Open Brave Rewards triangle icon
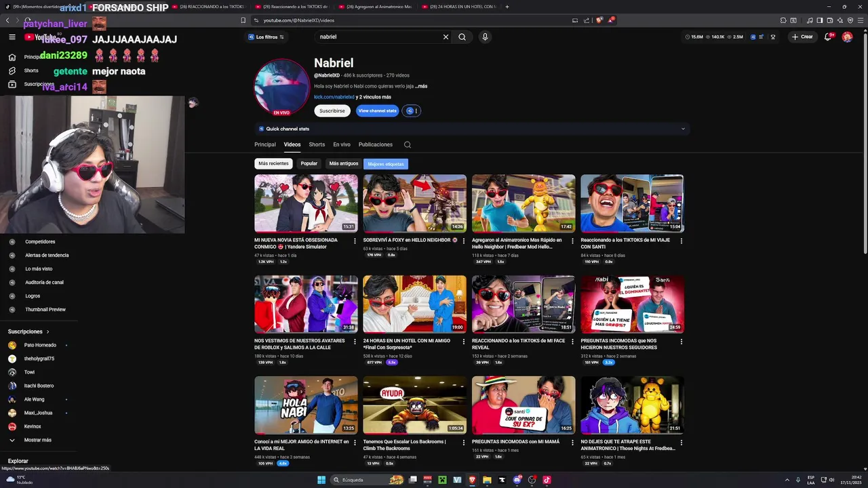Screen dimensions: 868x488 (611, 20)
